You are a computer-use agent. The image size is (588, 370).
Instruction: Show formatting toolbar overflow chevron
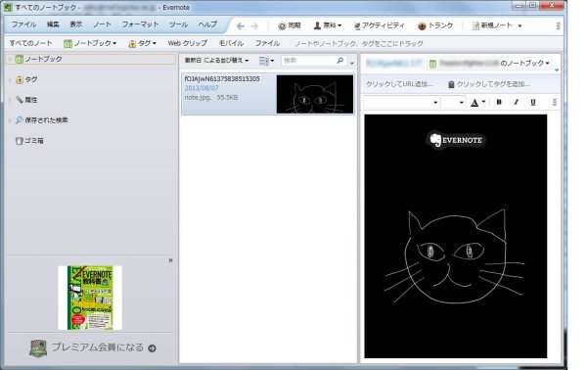pyautogui.click(x=555, y=102)
